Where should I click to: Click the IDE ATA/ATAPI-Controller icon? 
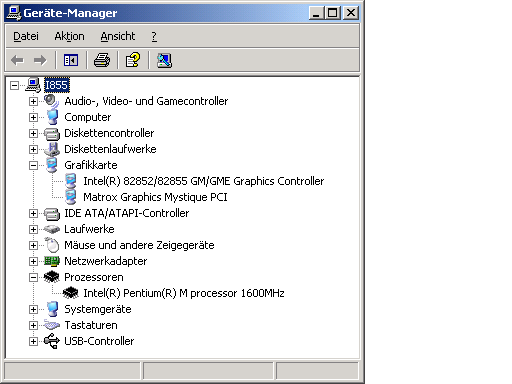click(52, 214)
